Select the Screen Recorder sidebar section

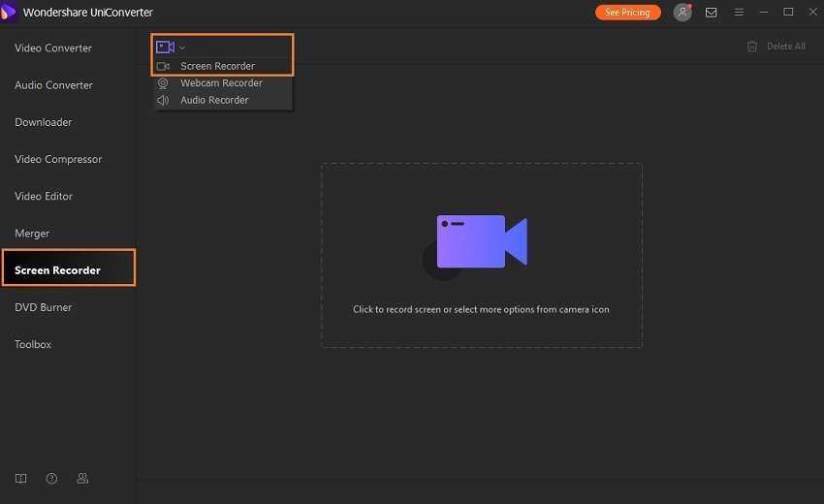point(68,268)
